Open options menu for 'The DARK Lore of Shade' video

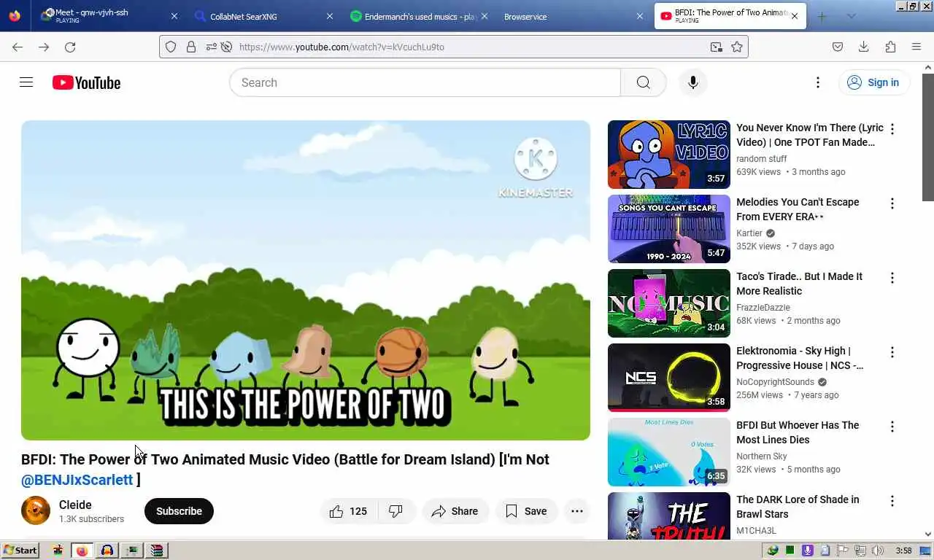point(892,501)
